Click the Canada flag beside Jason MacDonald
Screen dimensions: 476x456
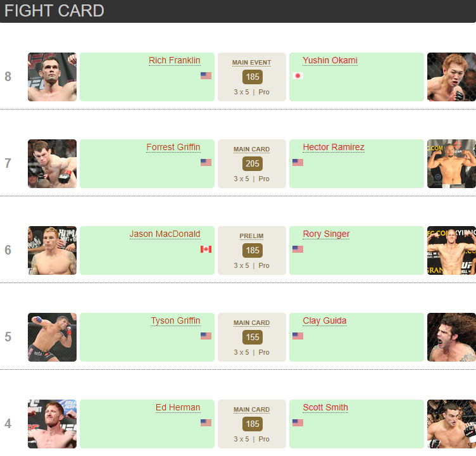coord(206,249)
